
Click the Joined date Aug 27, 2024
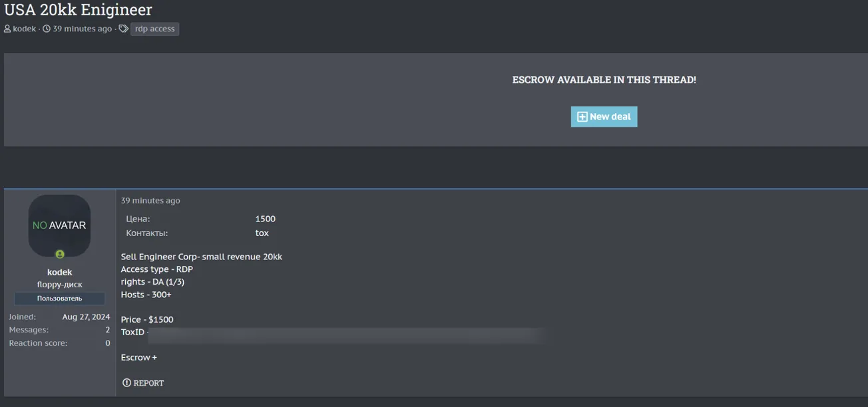point(86,317)
